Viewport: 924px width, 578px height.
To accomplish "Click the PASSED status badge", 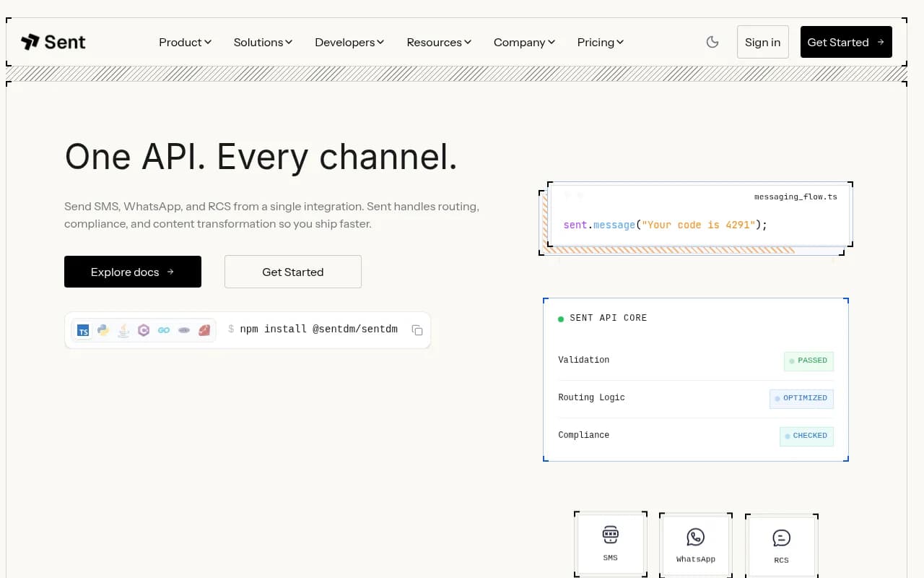I will tap(808, 361).
